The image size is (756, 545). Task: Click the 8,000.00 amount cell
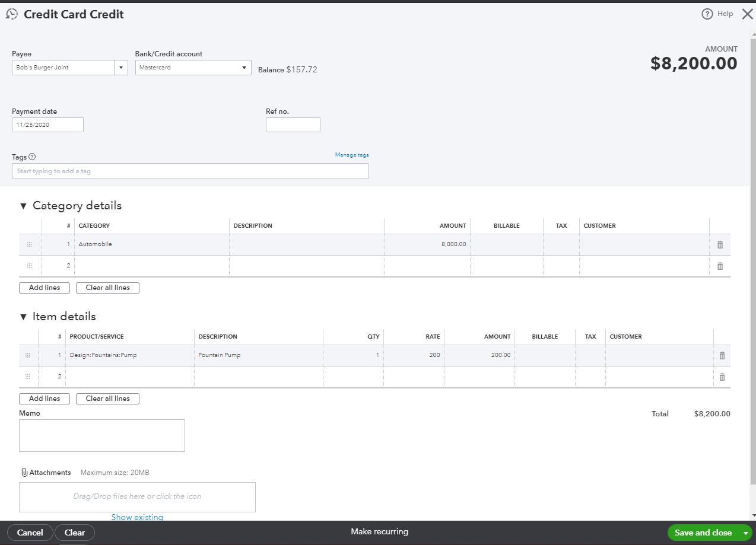(427, 244)
